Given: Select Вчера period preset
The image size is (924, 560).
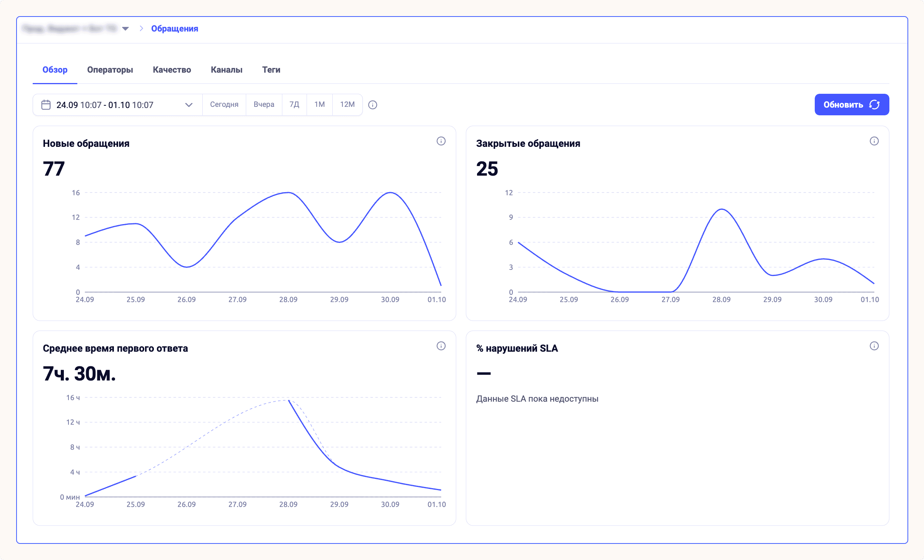Looking at the screenshot, I should pyautogui.click(x=264, y=105).
